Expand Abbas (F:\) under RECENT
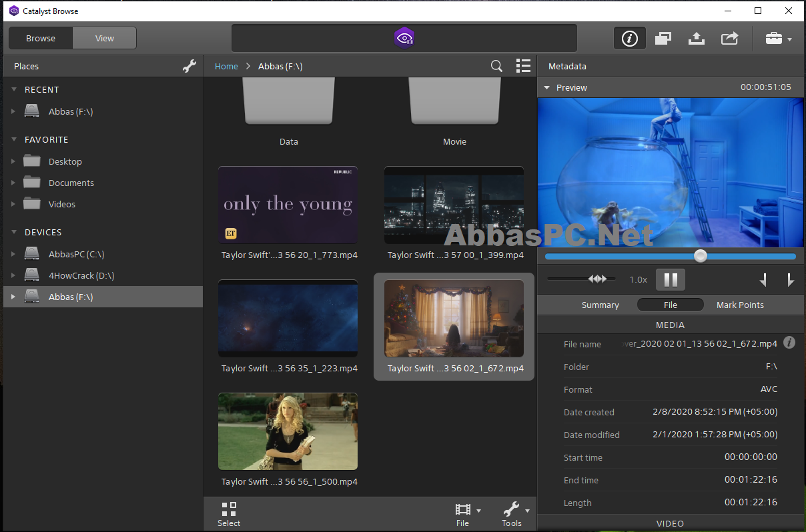Viewport: 806px width, 532px height. [x=13, y=112]
